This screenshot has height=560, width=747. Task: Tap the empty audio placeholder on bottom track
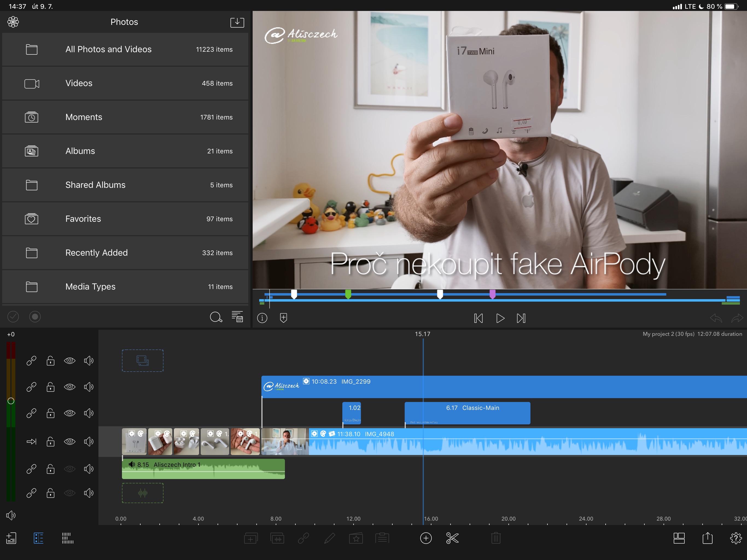coord(142,493)
